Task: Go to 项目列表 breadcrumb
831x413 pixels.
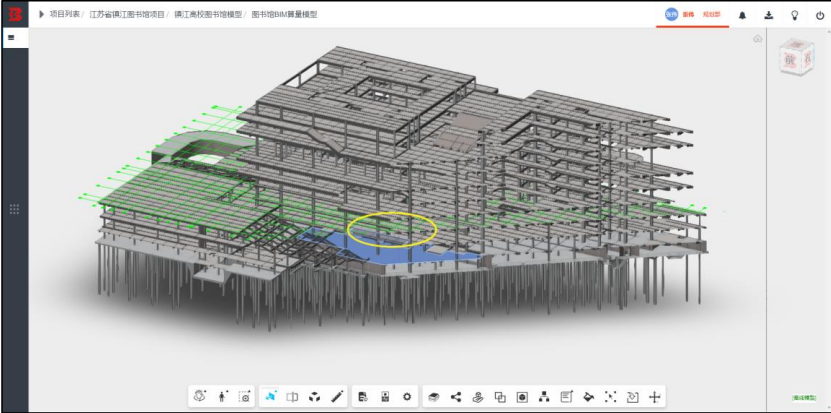Action: (x=65, y=14)
